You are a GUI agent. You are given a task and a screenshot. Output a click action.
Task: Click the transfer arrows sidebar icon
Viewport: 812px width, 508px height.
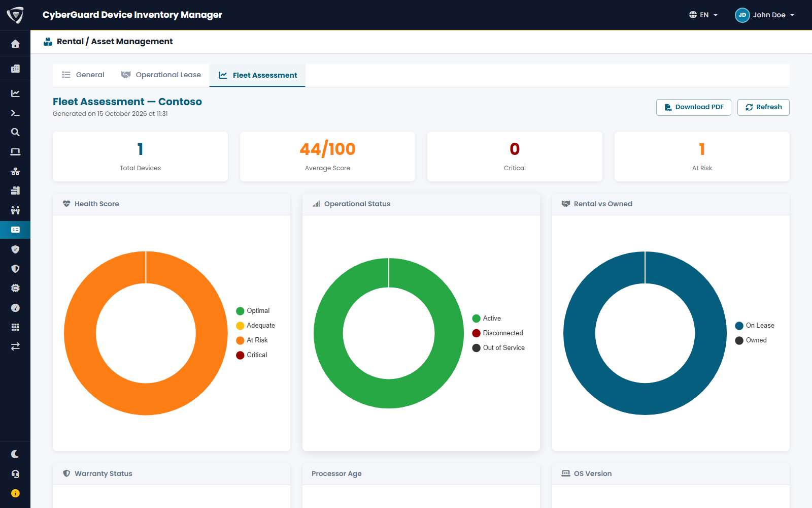pyautogui.click(x=15, y=346)
